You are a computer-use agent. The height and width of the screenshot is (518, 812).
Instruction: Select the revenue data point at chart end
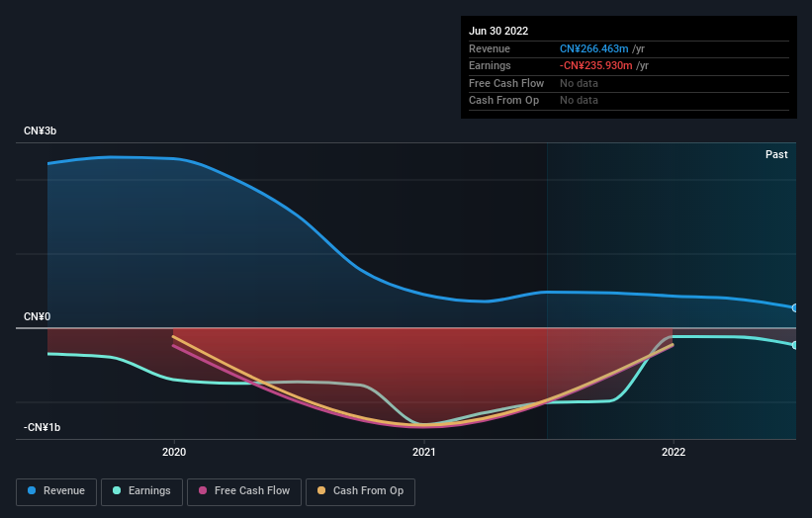795,307
